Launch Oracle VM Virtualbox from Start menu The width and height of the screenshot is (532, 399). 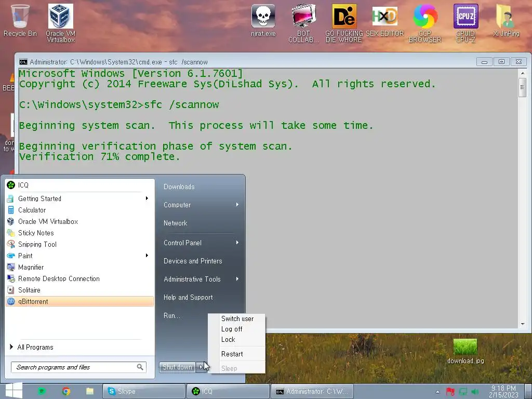[x=79, y=221]
